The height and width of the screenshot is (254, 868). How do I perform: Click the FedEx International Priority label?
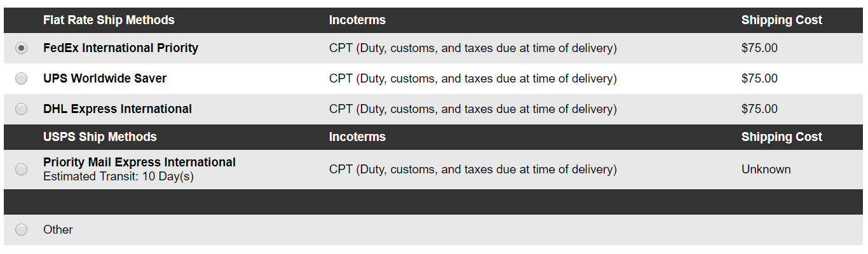click(121, 48)
